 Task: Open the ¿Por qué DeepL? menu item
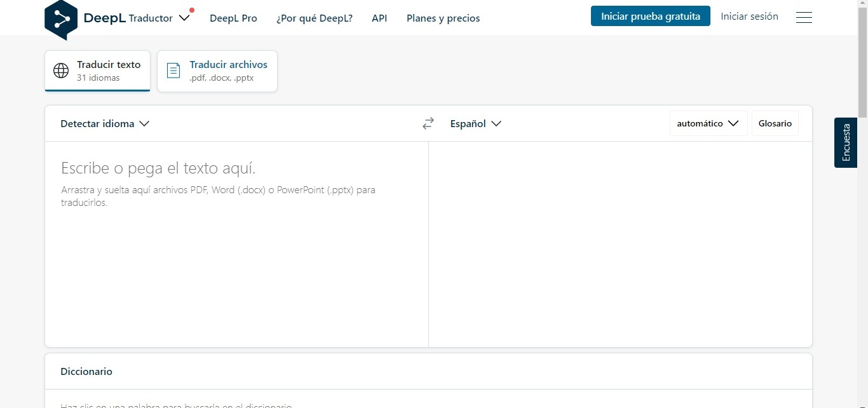point(315,18)
